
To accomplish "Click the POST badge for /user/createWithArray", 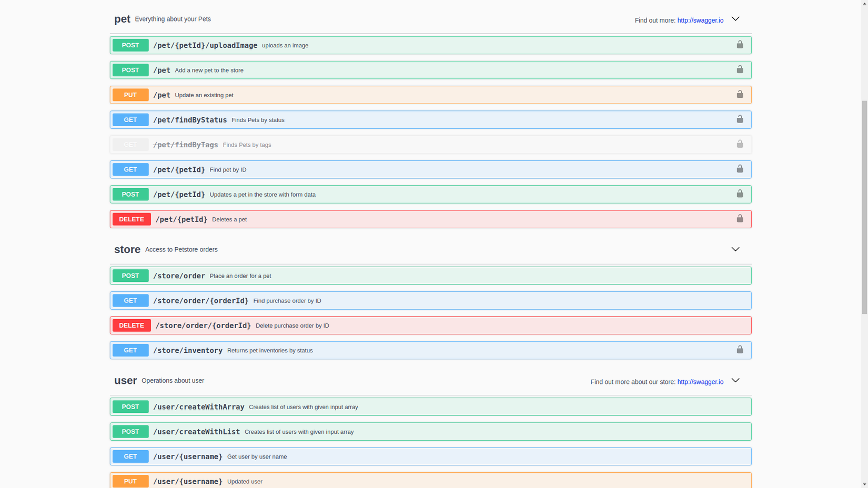I will pos(130,406).
